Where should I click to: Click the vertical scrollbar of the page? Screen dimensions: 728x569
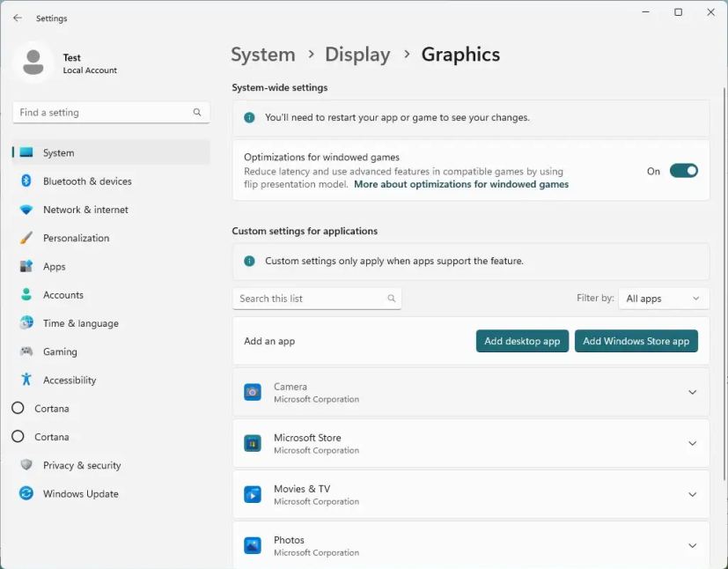pyautogui.click(x=724, y=284)
